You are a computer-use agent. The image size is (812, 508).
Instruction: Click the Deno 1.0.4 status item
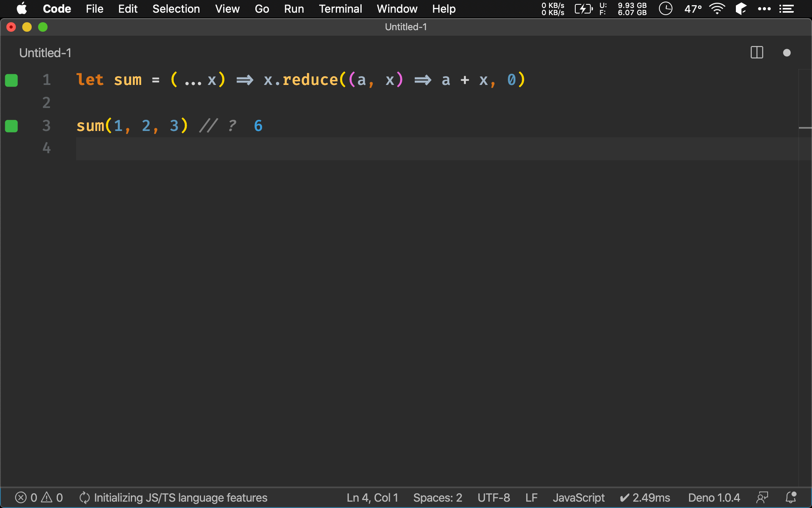(x=714, y=498)
